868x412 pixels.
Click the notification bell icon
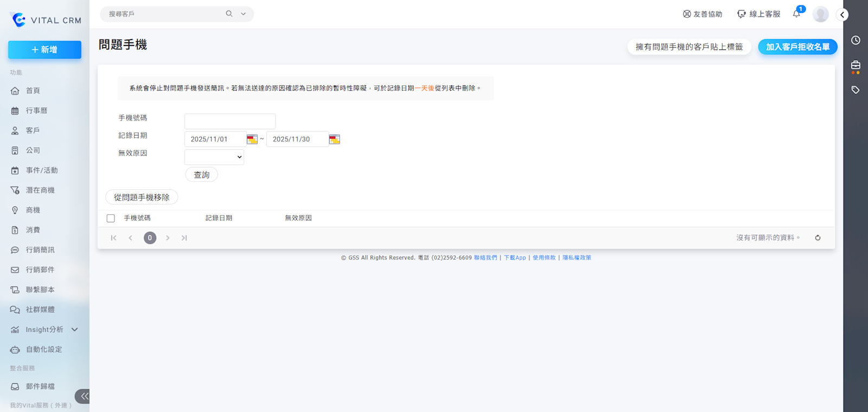pyautogui.click(x=796, y=14)
